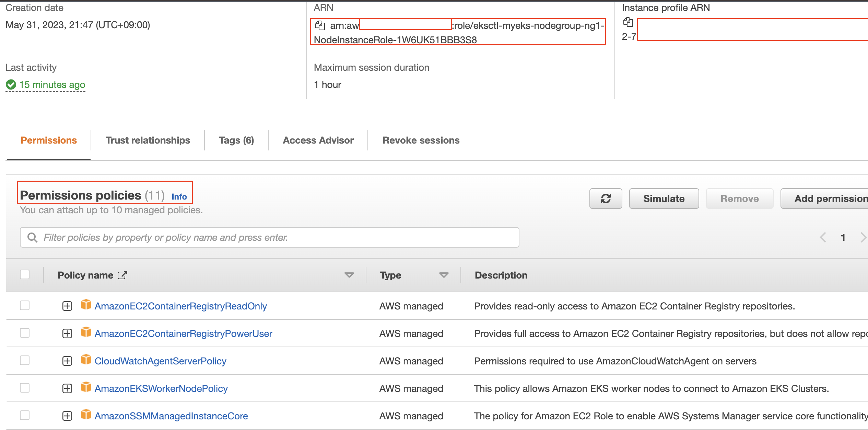
Task: Go to next page arrow in pagination
Action: coord(863,237)
